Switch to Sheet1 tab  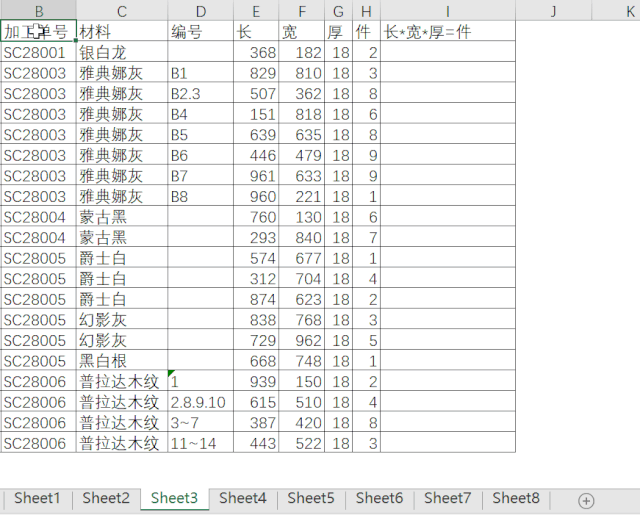coord(37,498)
